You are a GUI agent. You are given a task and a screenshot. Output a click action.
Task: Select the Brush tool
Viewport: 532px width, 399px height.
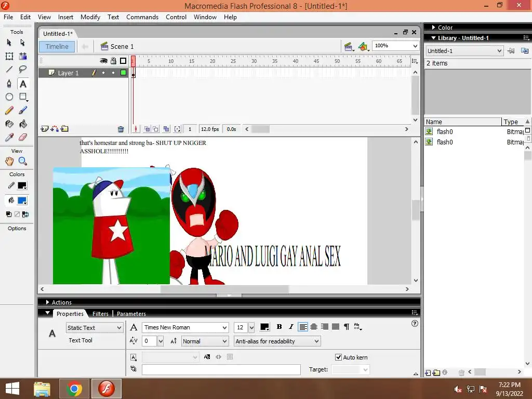click(23, 110)
